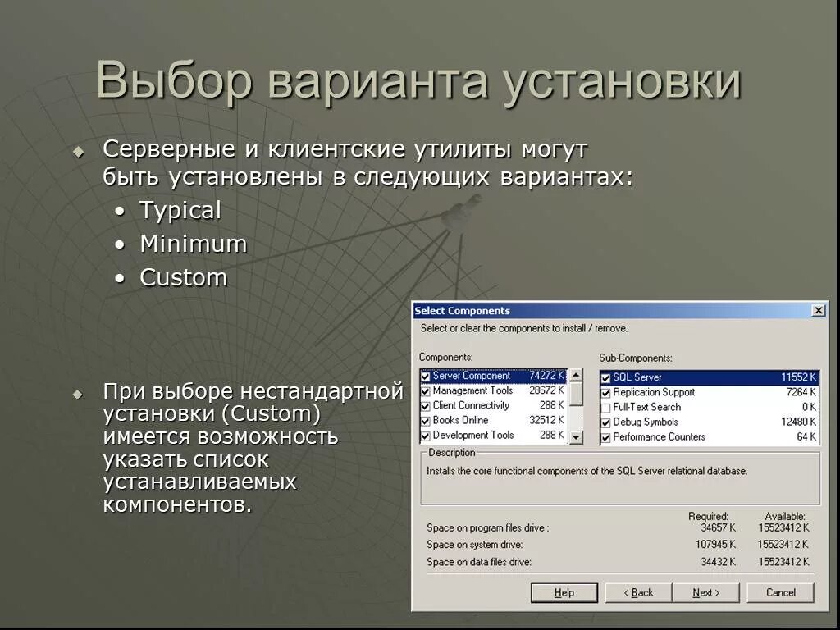
Task: Select the Server Component row
Action: click(x=494, y=376)
